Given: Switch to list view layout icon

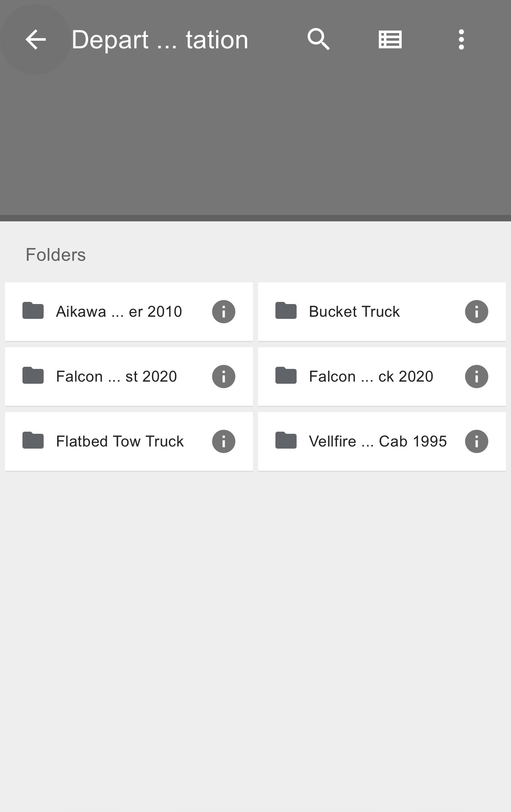Looking at the screenshot, I should tap(390, 40).
